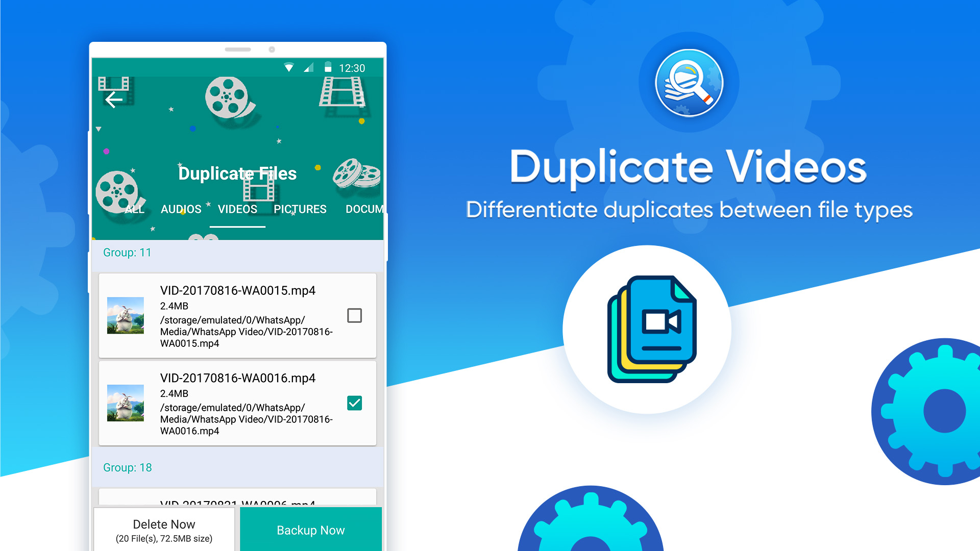Click the Group: 11 header
Viewport: 980px width, 551px height.
point(127,253)
